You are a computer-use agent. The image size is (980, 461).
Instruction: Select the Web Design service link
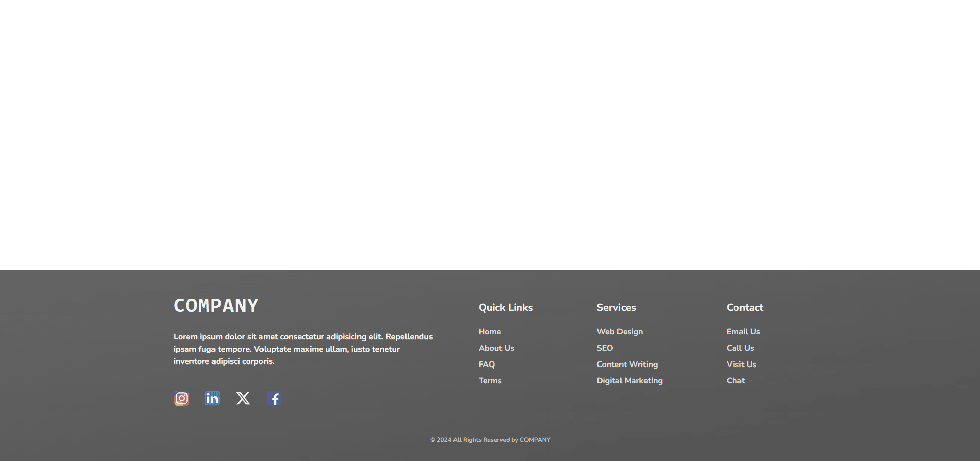tap(620, 332)
